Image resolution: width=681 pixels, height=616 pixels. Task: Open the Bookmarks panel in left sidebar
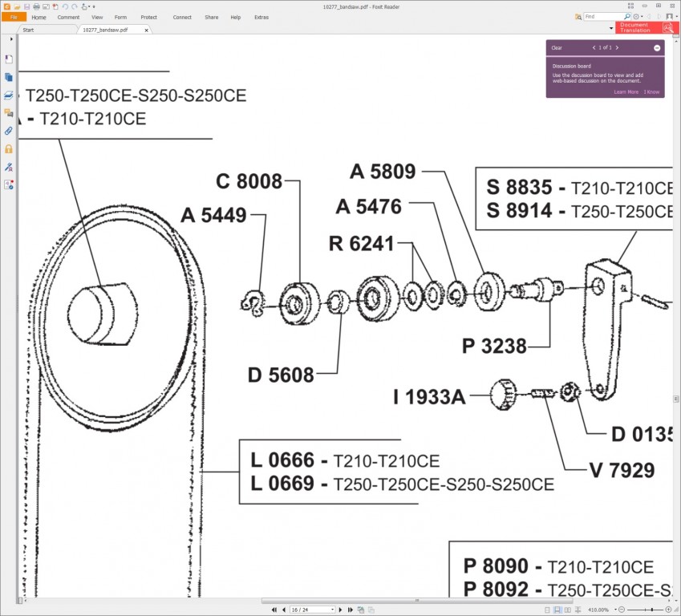click(x=9, y=59)
